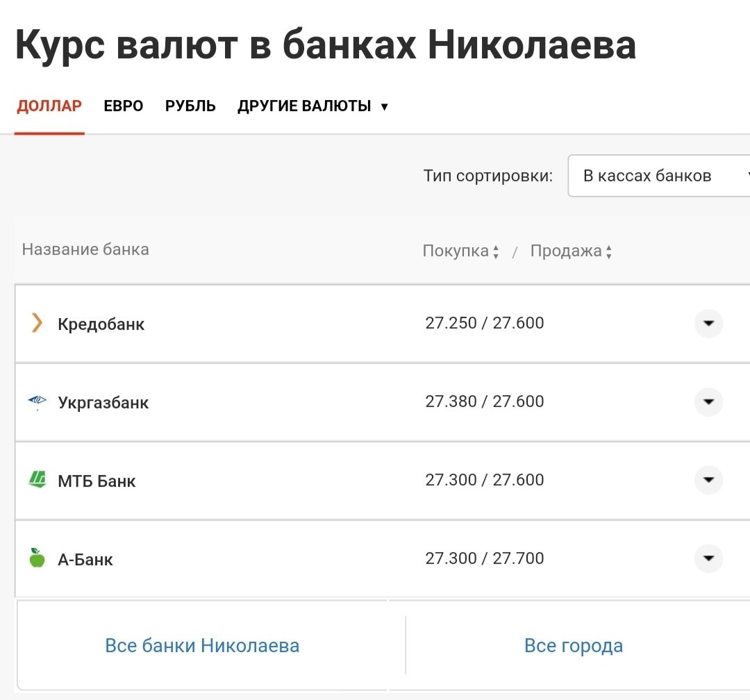Image resolution: width=750 pixels, height=700 pixels.
Task: Click the rate 27.380 / 27.600
Action: pyautogui.click(x=485, y=401)
